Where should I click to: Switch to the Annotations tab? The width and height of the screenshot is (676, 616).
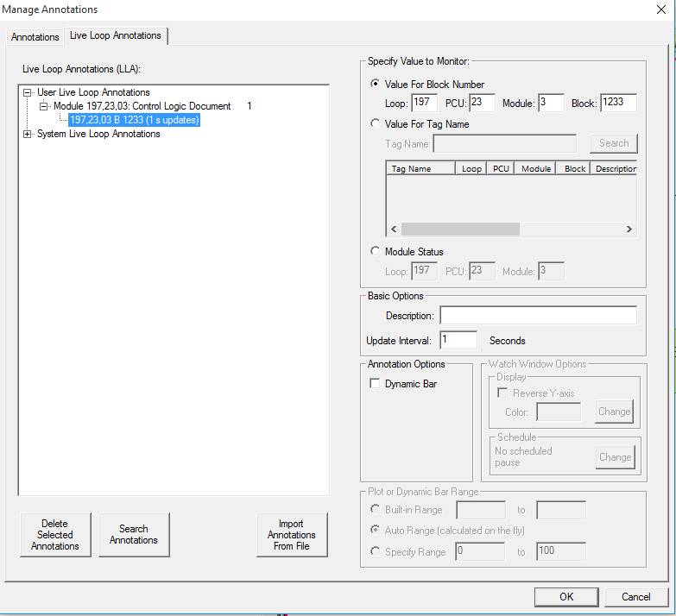tap(35, 37)
